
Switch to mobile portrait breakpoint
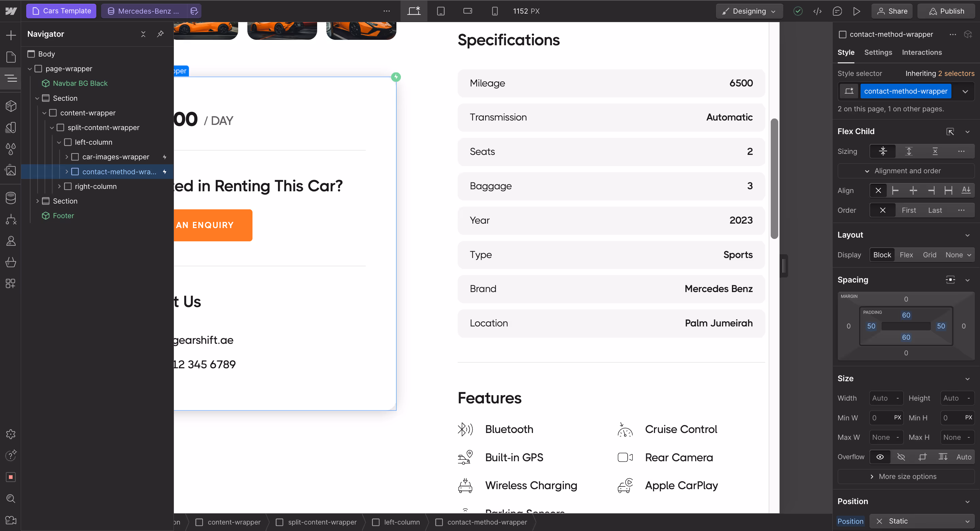coord(494,11)
